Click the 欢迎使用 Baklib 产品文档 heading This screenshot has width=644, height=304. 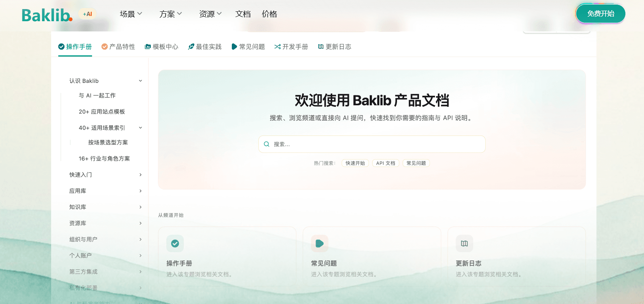pos(372,100)
